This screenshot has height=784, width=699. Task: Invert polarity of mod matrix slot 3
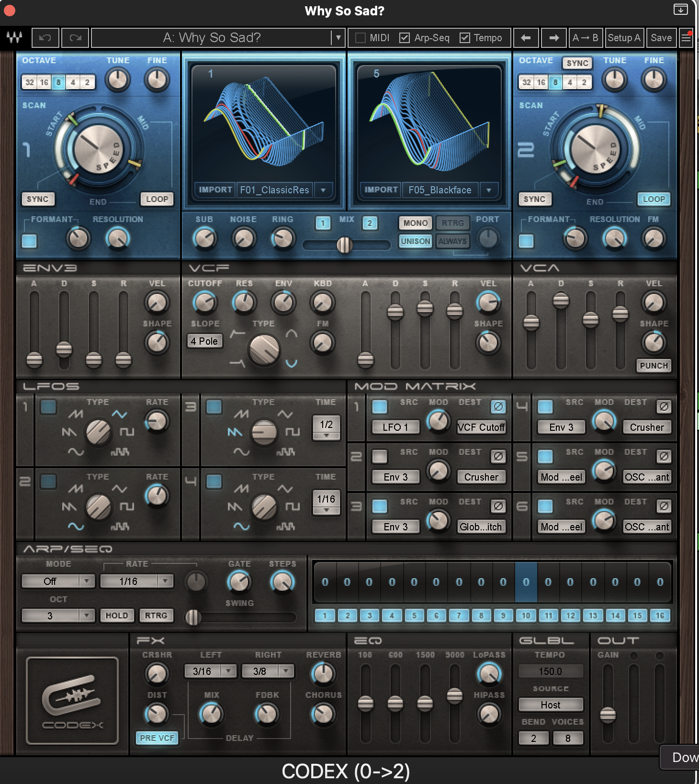pos(498,506)
